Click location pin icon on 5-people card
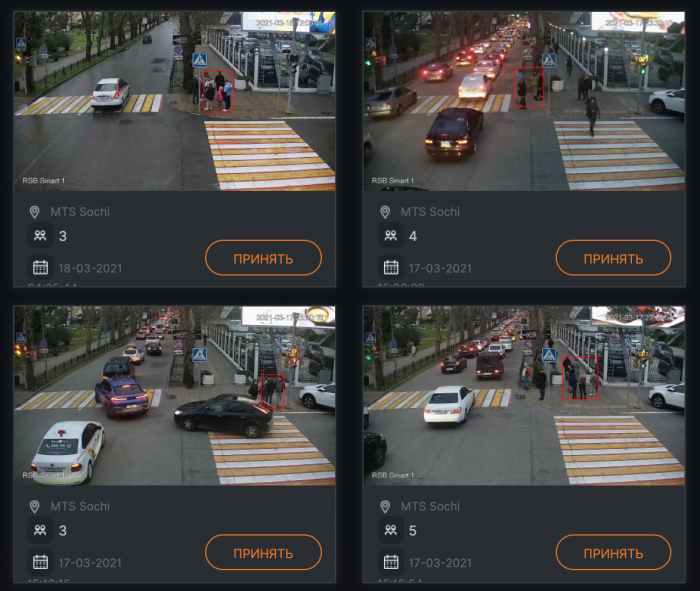The image size is (700, 591). click(385, 507)
